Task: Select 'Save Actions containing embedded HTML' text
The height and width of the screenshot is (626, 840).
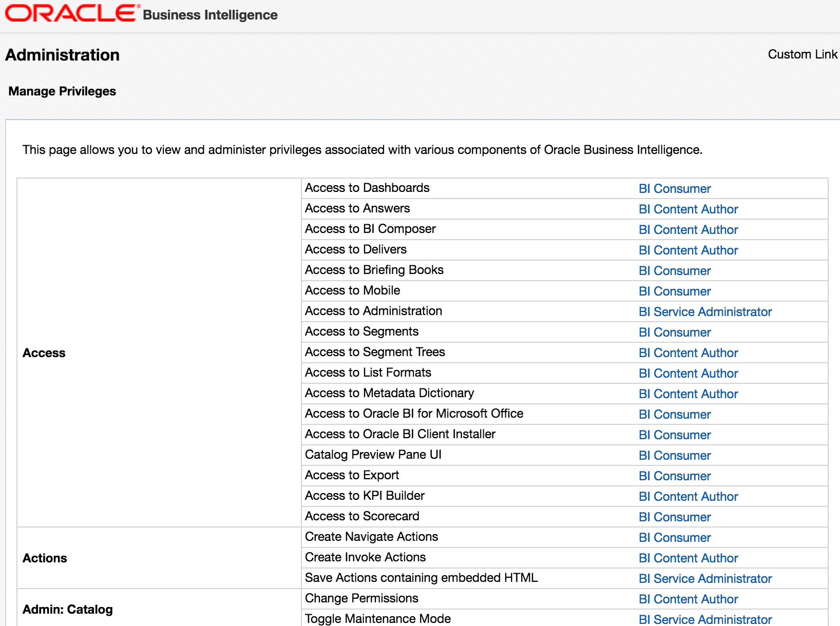Action: coord(421,578)
